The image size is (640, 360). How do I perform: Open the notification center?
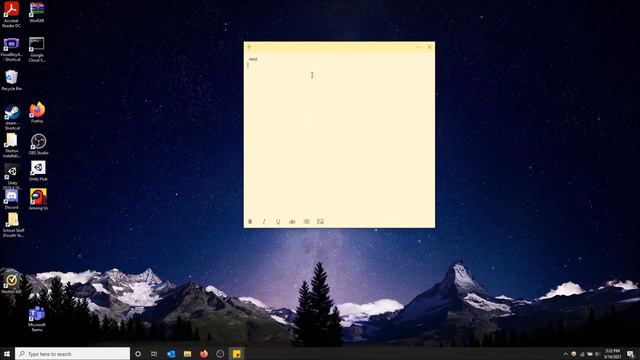631,354
